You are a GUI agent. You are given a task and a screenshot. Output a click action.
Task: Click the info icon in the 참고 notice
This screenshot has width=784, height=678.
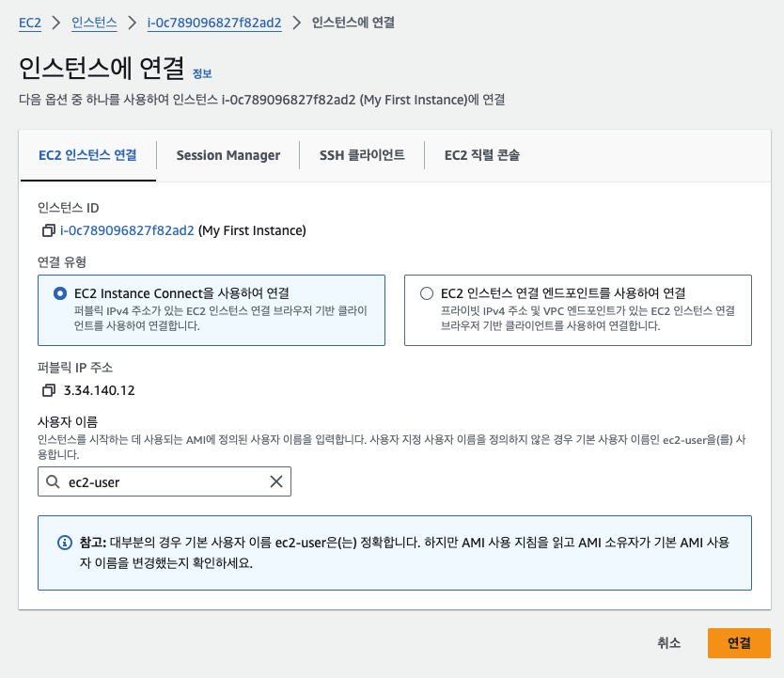pyautogui.click(x=65, y=544)
